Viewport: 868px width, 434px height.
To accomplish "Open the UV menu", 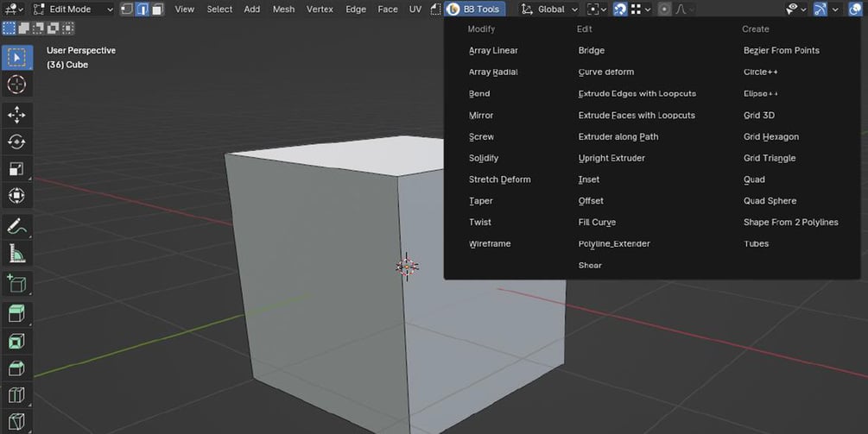I will tap(415, 9).
